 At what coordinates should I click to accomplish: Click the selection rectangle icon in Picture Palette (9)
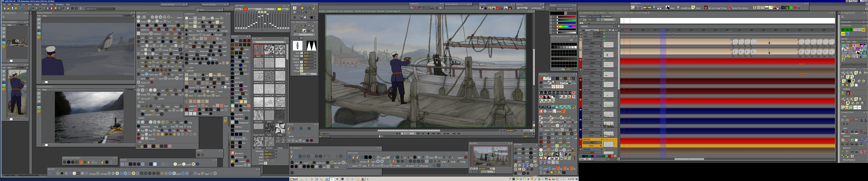pos(39,20)
